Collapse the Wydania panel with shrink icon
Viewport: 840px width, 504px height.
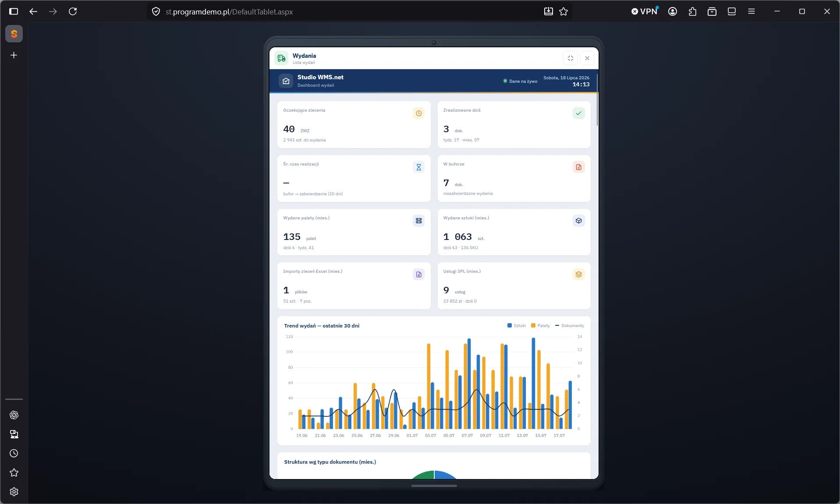pos(570,58)
